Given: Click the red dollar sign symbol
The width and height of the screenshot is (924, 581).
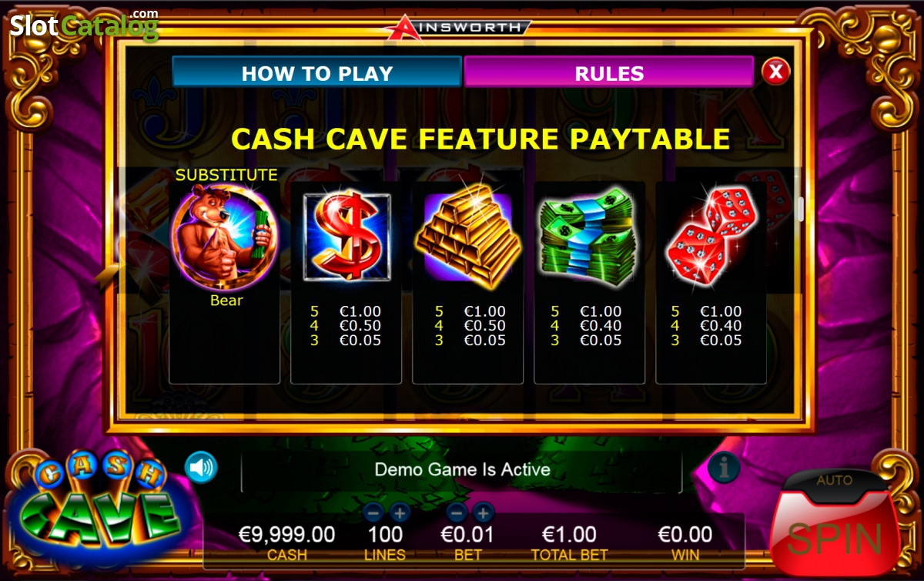Looking at the screenshot, I should coord(346,235).
